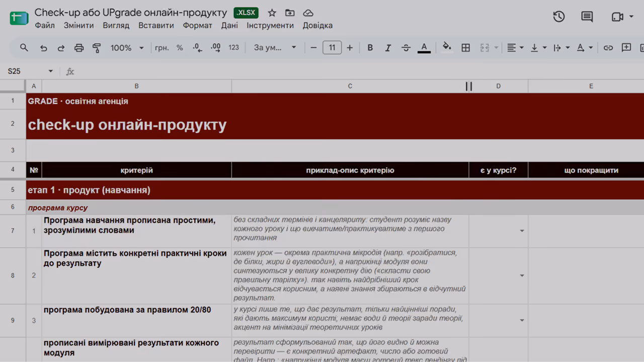This screenshot has height=362, width=644.
Task: Open the borders menu
Action: tap(465, 48)
